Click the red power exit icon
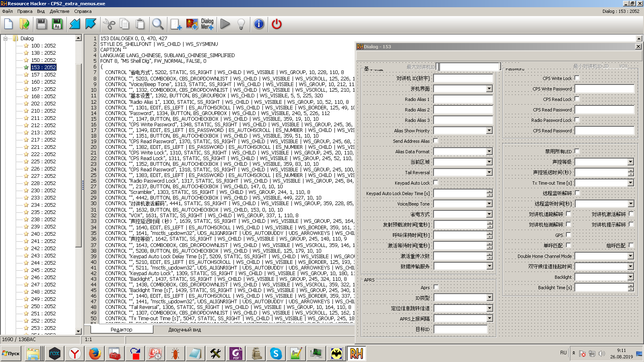644x362 pixels. click(x=277, y=24)
